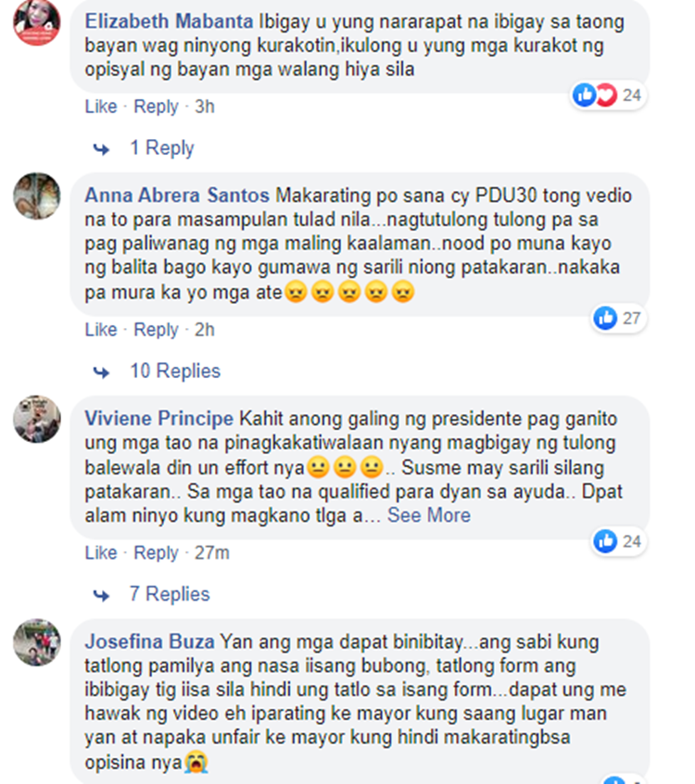Image resolution: width=695 pixels, height=784 pixels.
Task: Click the heart reaction icon on Elizabeth Mabanta's comment
Action: point(606,95)
